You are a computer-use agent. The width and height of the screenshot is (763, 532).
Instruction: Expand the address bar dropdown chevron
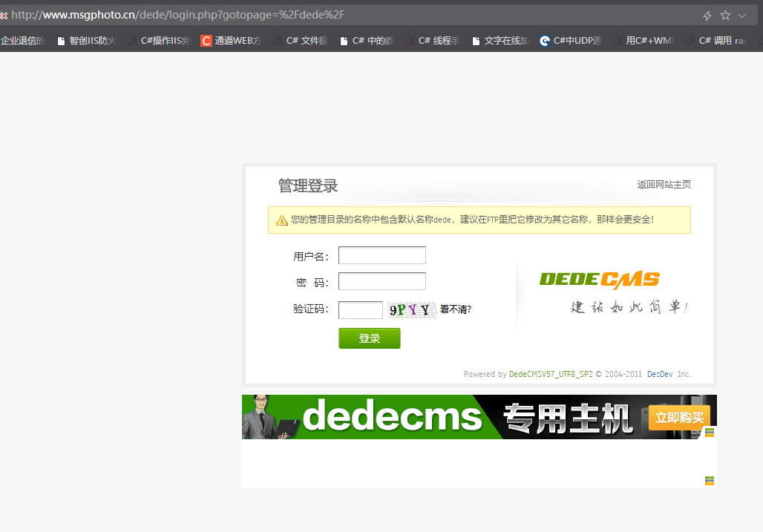[742, 16]
